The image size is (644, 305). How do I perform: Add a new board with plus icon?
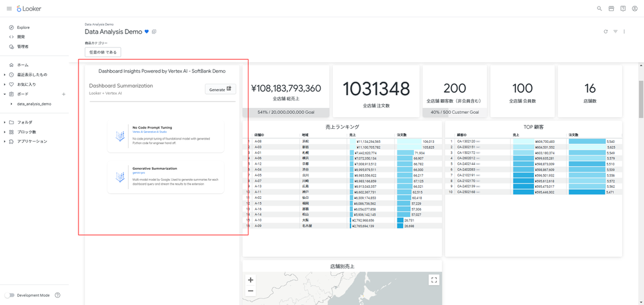(64, 95)
